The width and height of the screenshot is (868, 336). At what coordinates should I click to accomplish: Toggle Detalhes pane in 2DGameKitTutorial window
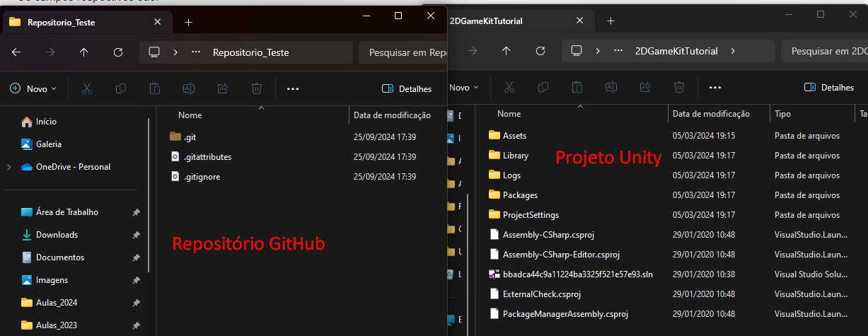point(828,87)
